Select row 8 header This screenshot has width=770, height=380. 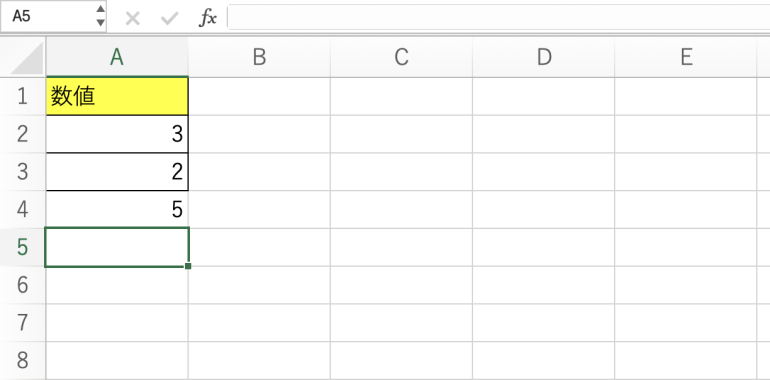[x=23, y=360]
